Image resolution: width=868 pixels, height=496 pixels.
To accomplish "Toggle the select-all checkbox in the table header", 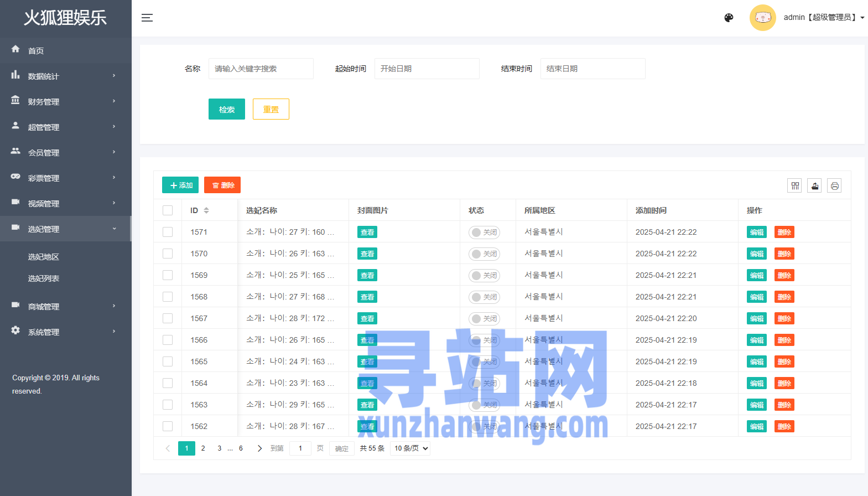I will tap(168, 210).
